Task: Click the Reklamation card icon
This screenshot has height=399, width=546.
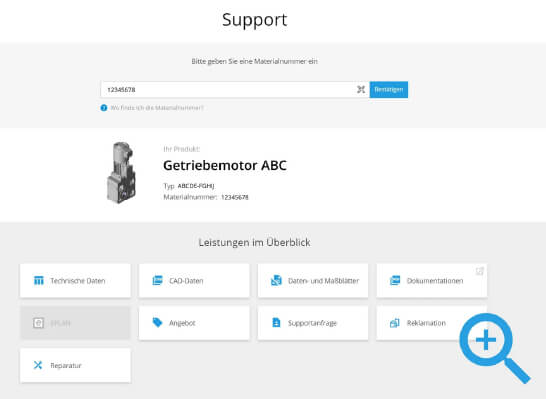Action: point(395,323)
